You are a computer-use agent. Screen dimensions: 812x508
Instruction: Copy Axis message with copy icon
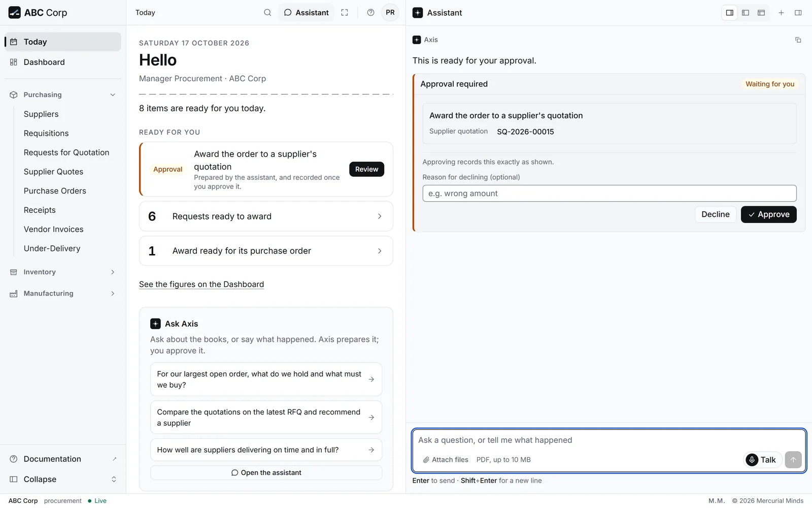(798, 40)
